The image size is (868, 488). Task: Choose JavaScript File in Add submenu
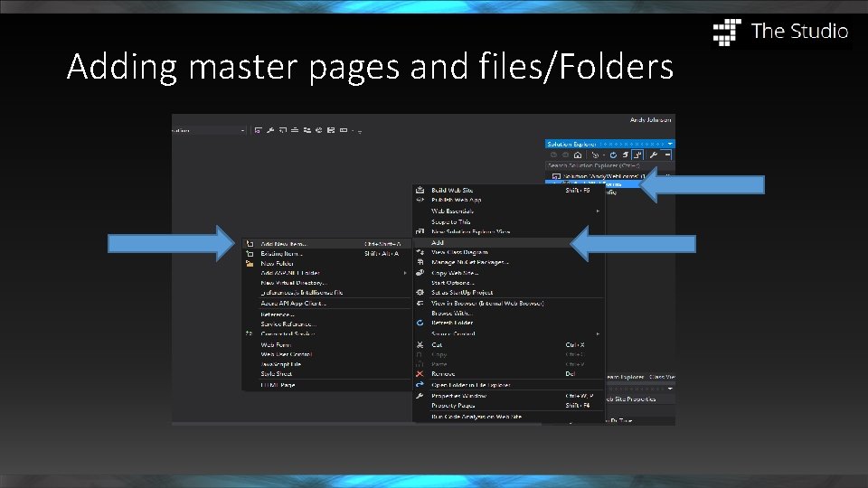coord(280,364)
